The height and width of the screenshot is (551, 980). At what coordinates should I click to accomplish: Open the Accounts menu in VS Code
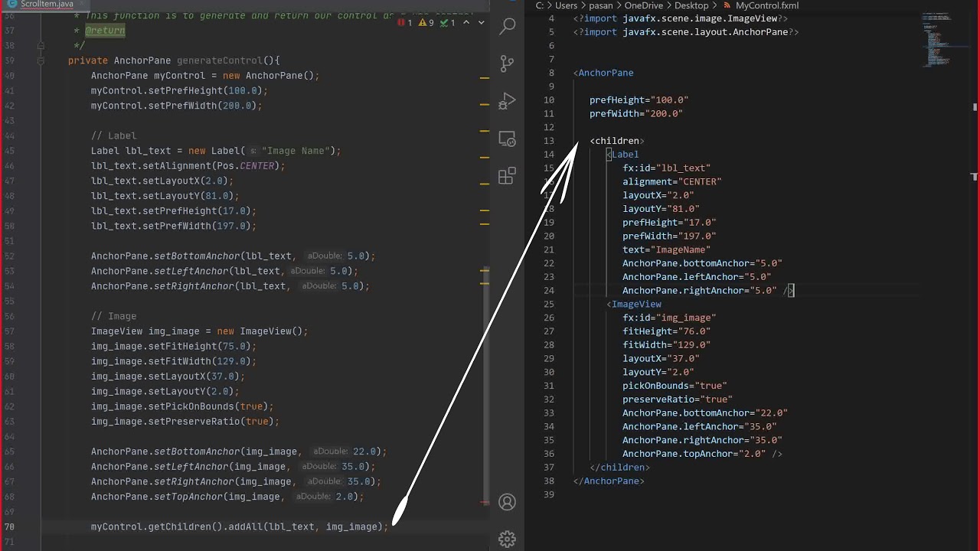(x=507, y=502)
